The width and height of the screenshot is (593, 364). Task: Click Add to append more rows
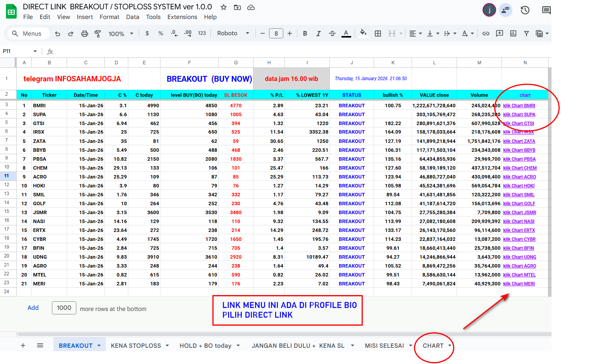tap(33, 308)
